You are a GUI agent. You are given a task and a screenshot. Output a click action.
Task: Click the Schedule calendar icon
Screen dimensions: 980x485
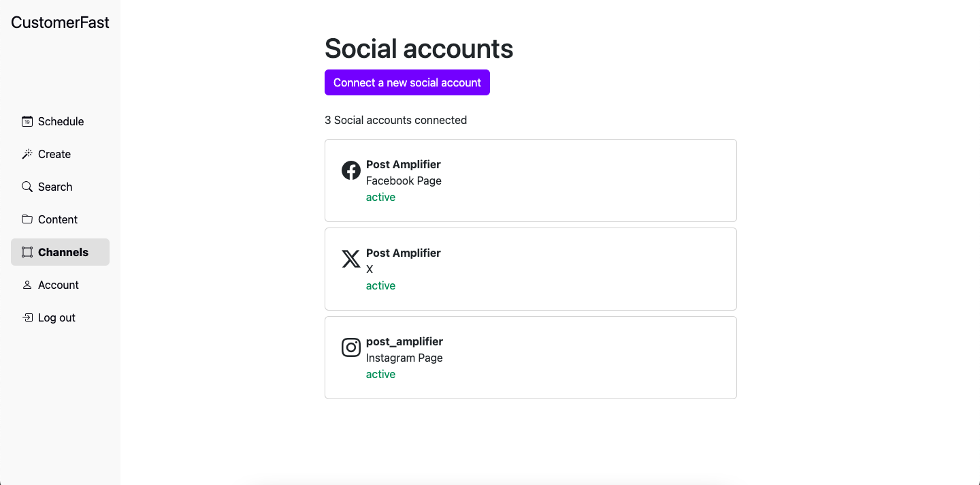point(27,122)
